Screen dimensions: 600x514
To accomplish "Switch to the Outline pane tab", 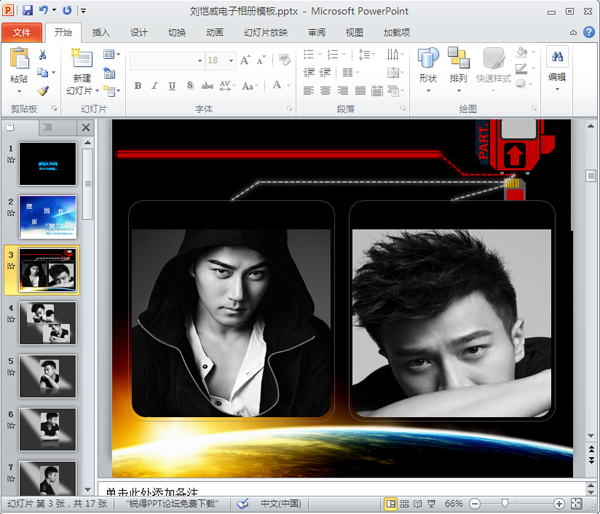I will click(x=48, y=127).
